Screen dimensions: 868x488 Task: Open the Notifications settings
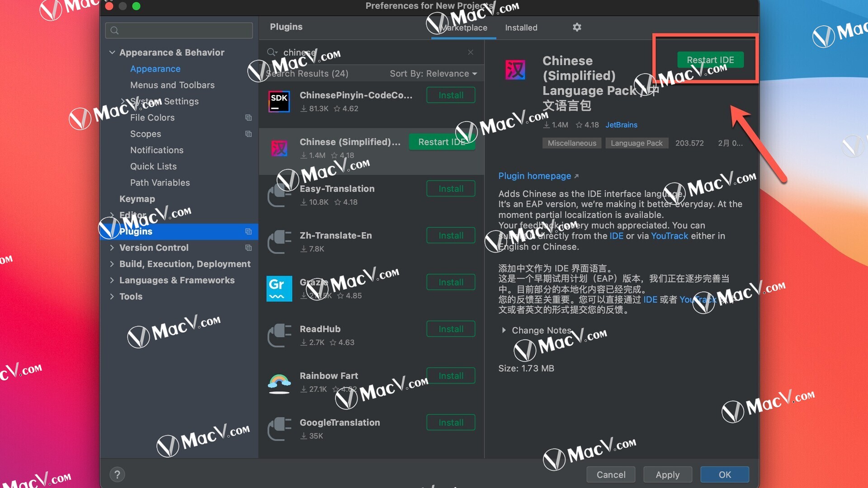click(157, 150)
